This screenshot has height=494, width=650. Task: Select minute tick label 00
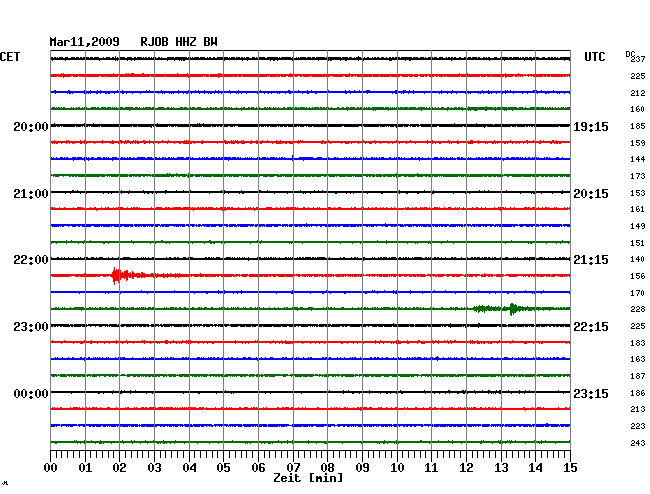coord(50,467)
